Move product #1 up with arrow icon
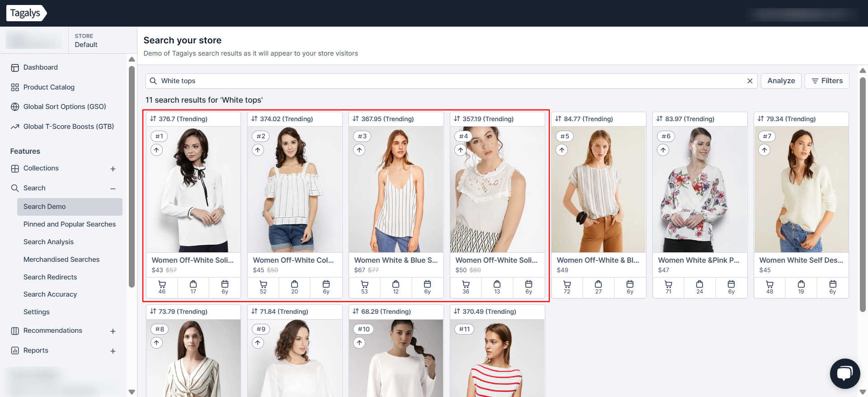Viewport: 868px width, 397px height. point(156,150)
